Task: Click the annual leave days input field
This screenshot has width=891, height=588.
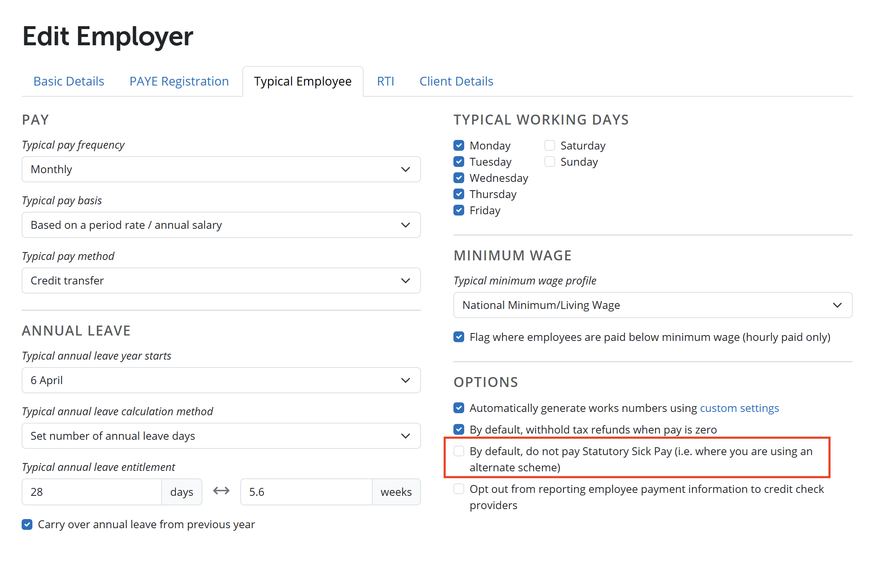Action: point(91,492)
